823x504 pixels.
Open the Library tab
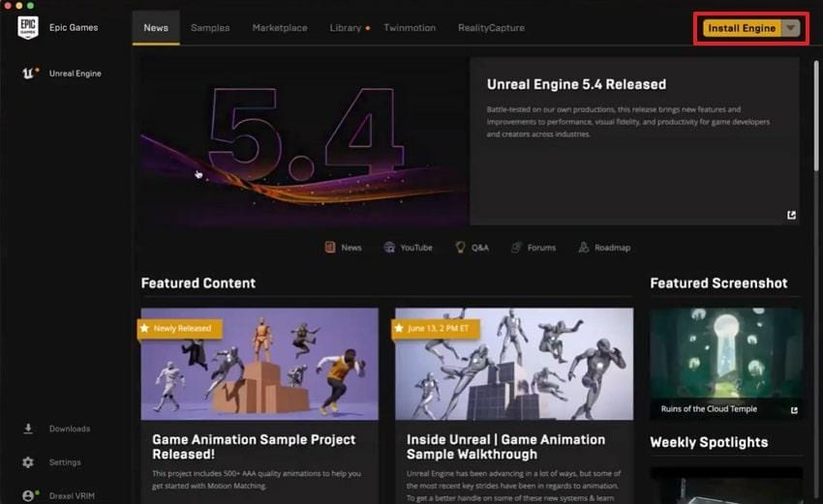(x=346, y=28)
